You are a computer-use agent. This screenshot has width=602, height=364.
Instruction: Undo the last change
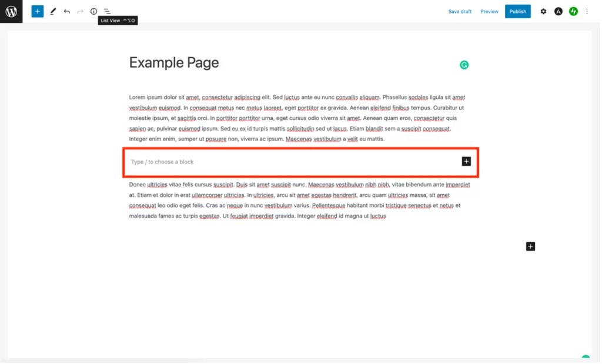pos(67,12)
